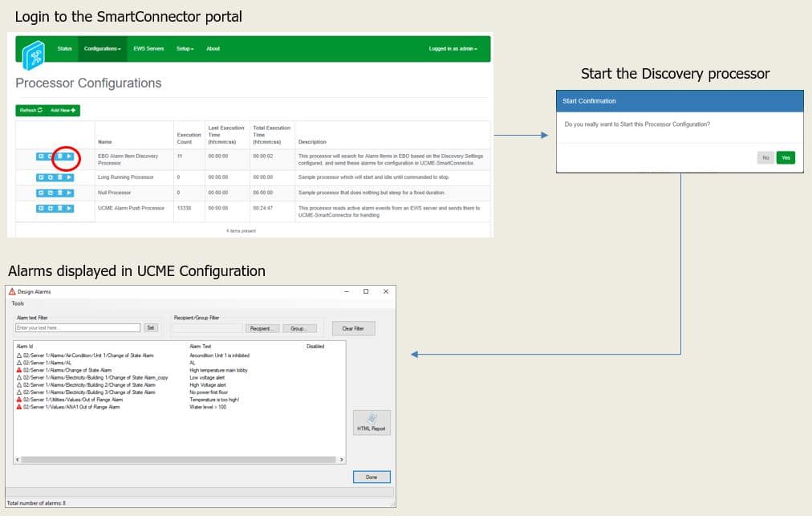
Task: Delete the EBO Alarm Item Discovery Processor
Action: point(59,156)
